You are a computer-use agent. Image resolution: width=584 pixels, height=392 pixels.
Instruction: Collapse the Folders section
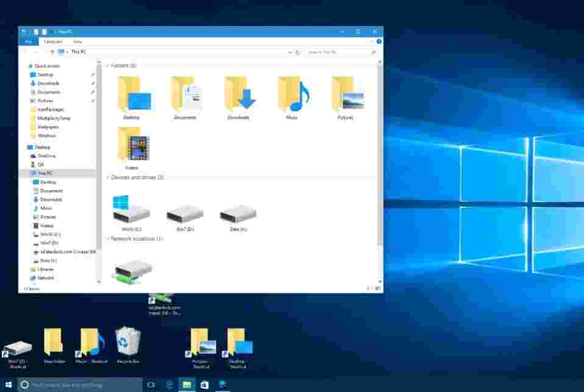pos(107,65)
